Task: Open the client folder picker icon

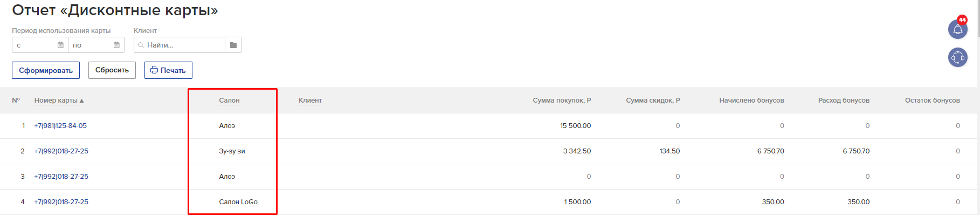Action: point(233,45)
